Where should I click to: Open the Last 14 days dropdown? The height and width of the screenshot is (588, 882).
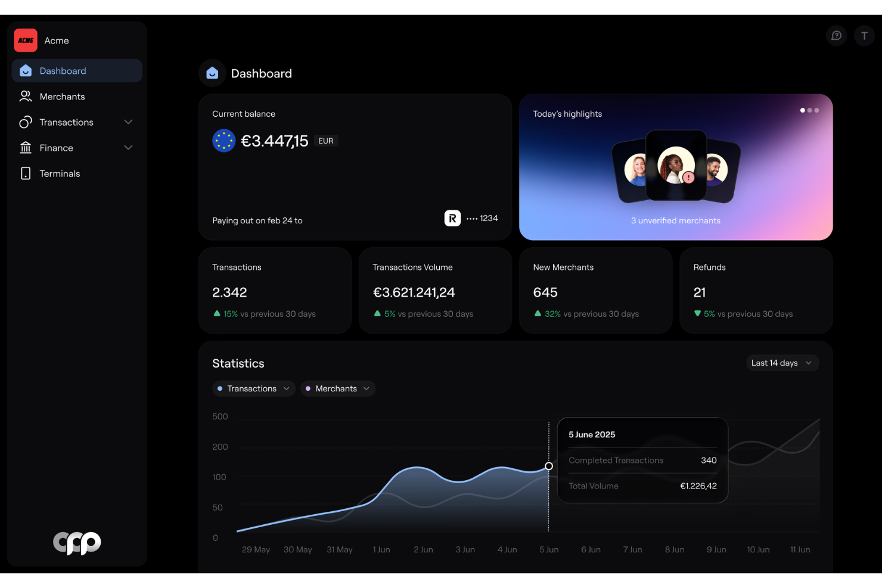(782, 363)
